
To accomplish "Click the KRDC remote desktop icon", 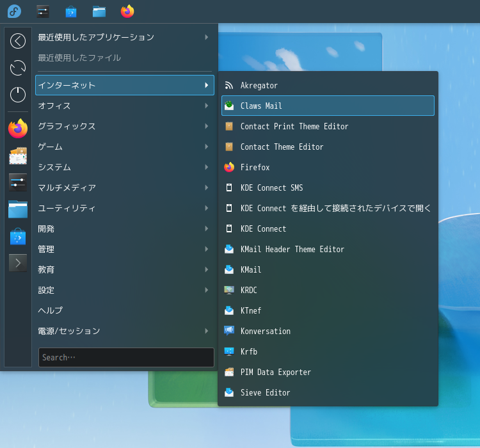I will (229, 290).
